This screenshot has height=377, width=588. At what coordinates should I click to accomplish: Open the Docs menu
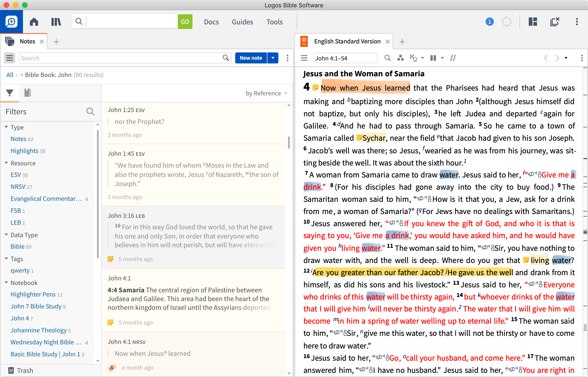[211, 22]
